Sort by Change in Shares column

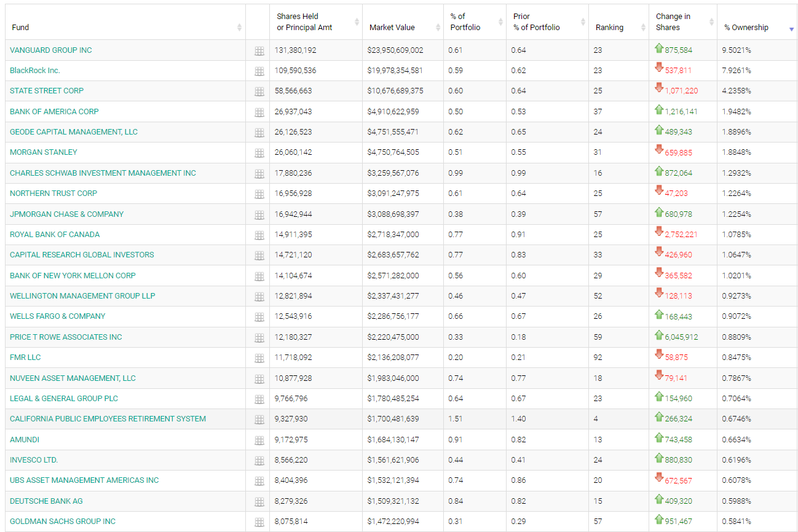tap(682, 22)
